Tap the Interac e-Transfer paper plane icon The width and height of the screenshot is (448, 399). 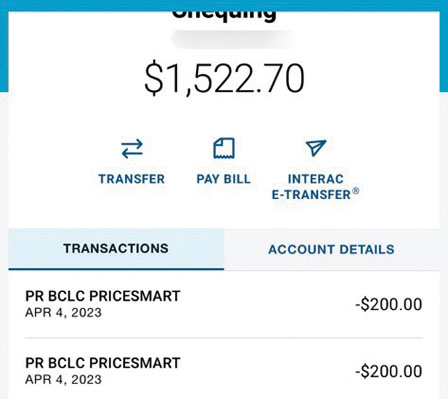click(x=316, y=147)
